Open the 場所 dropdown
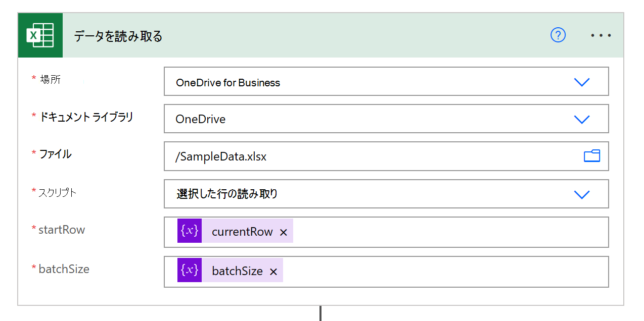644x321 pixels. [581, 81]
